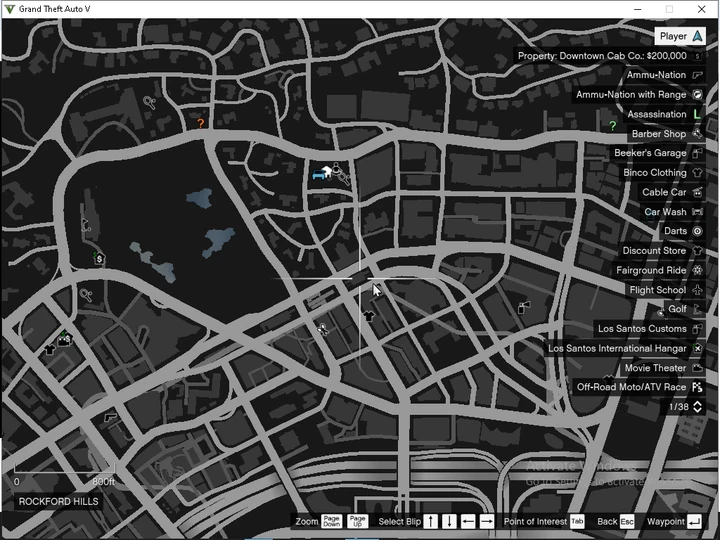
Task: Click the Point of Interest Tab key
Action: (x=577, y=521)
